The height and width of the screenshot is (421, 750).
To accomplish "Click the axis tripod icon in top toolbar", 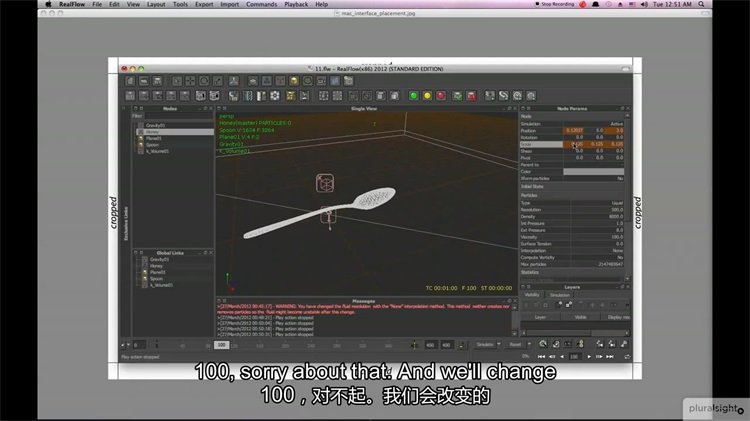I will click(x=233, y=81).
